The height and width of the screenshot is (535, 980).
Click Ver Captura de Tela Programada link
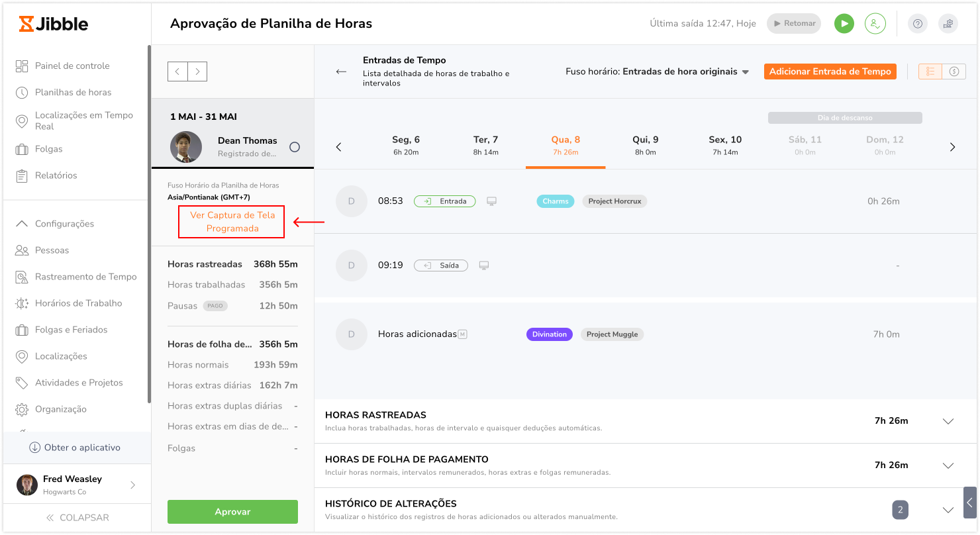click(x=231, y=222)
